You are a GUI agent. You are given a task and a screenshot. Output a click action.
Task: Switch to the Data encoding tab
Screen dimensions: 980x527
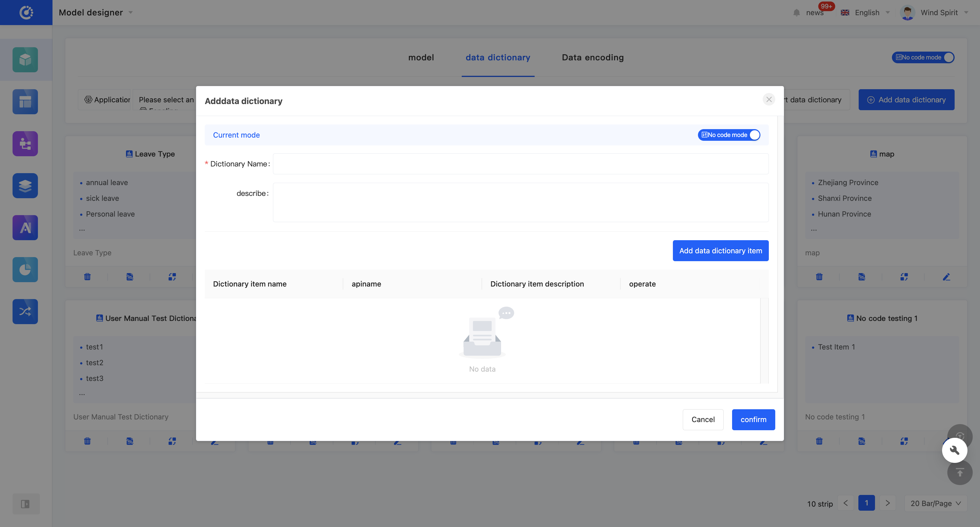(x=593, y=57)
